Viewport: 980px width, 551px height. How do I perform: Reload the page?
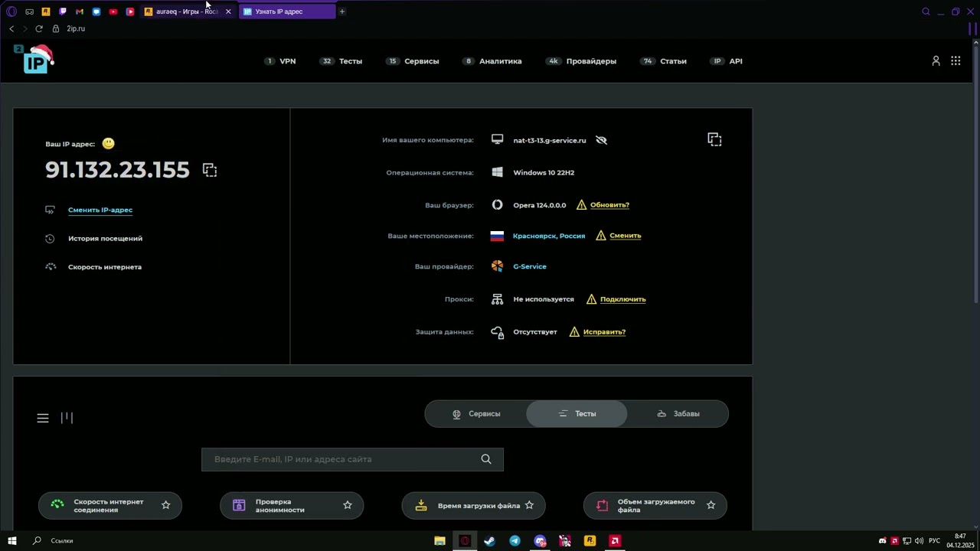[39, 28]
